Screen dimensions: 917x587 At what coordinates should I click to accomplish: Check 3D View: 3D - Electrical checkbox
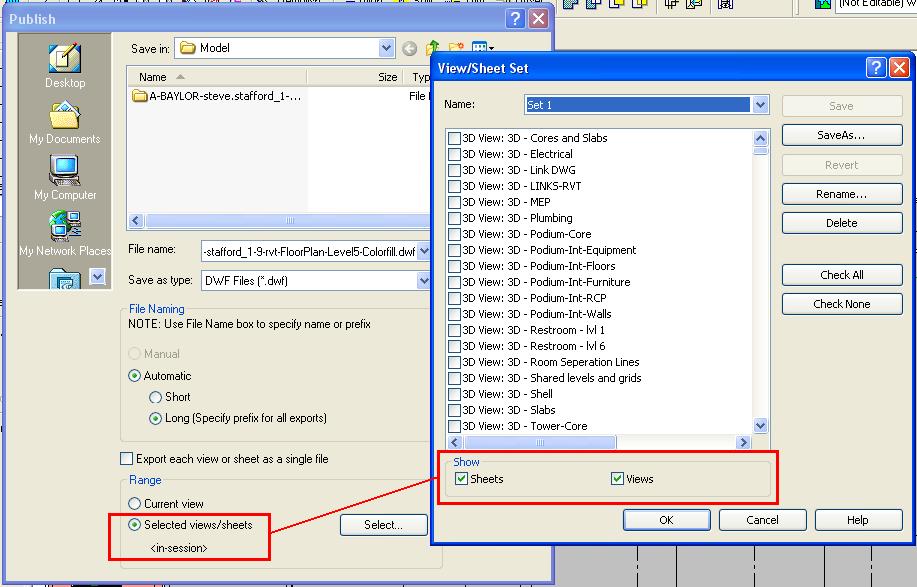click(x=454, y=154)
